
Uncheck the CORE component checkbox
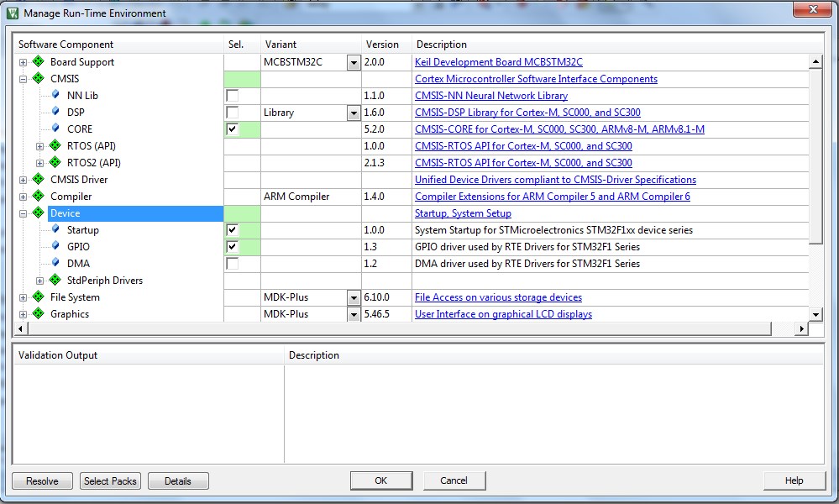233,129
